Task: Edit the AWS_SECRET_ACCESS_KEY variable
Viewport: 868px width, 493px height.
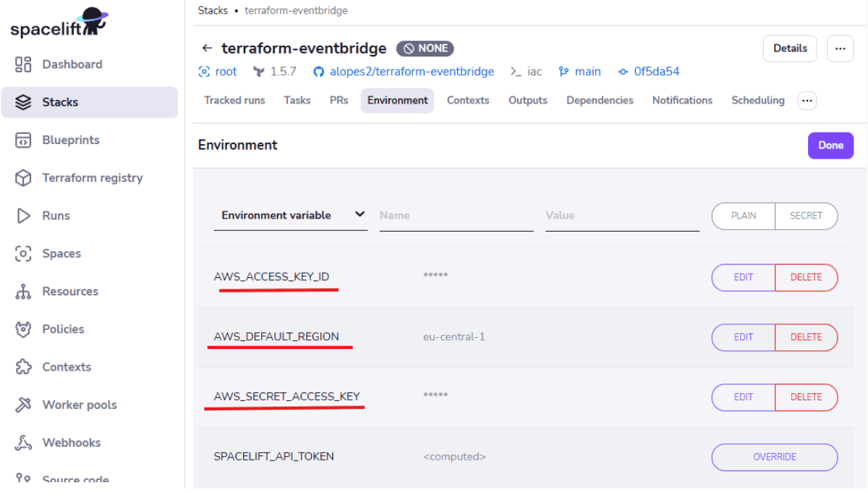Action: [x=744, y=397]
